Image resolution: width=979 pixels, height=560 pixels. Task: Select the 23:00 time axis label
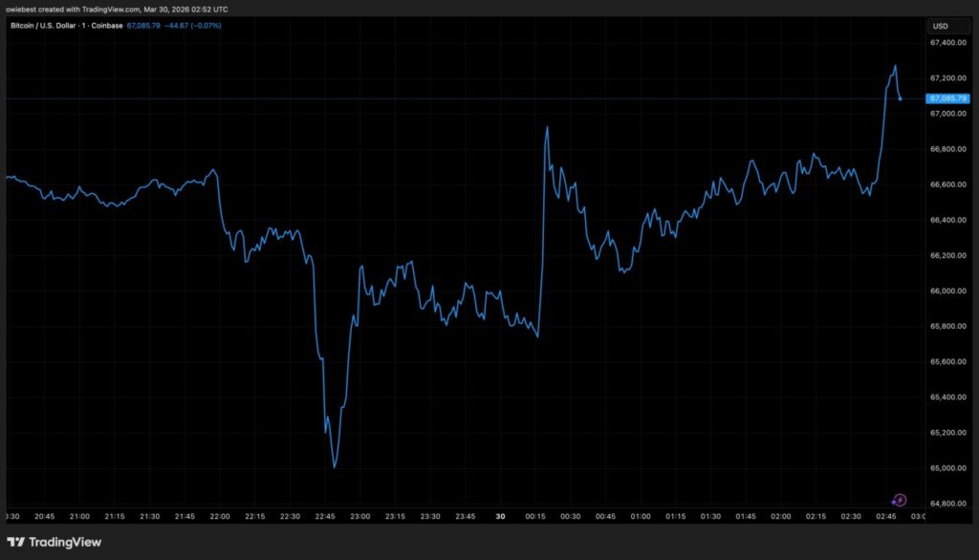click(359, 516)
